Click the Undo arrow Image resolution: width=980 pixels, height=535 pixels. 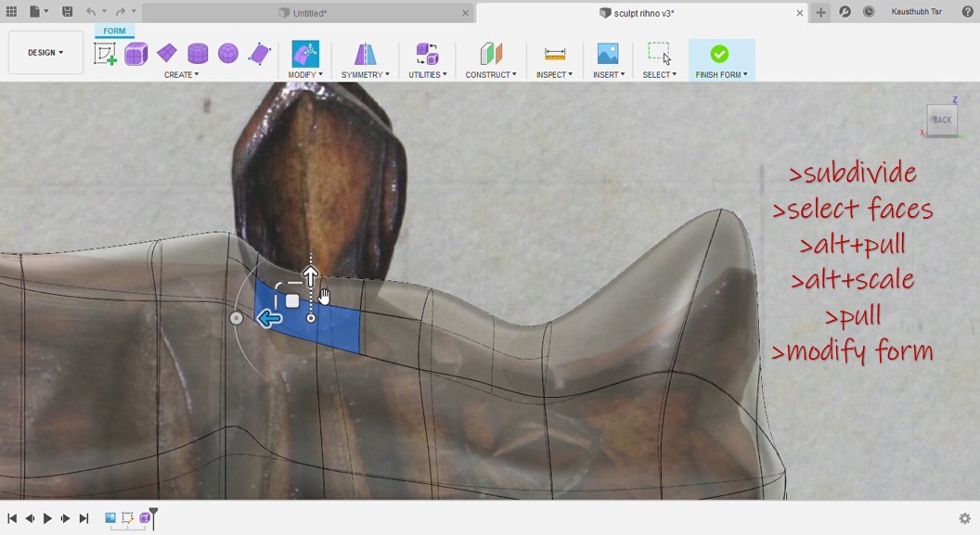click(91, 11)
